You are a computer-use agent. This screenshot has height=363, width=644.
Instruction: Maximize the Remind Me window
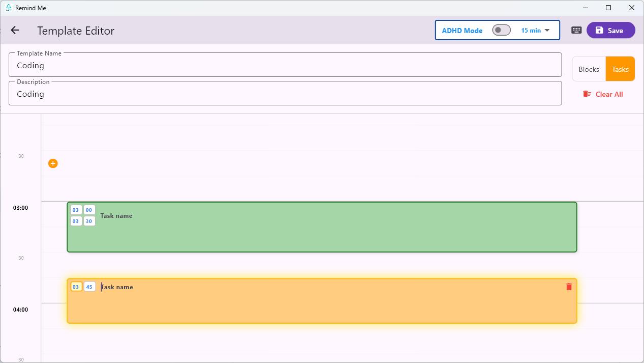608,8
